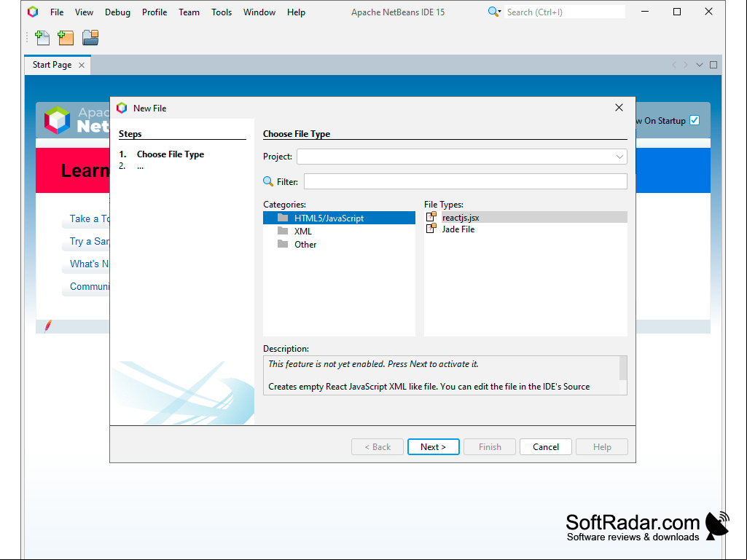Open the Tools menu
The height and width of the screenshot is (560, 747).
(222, 12)
